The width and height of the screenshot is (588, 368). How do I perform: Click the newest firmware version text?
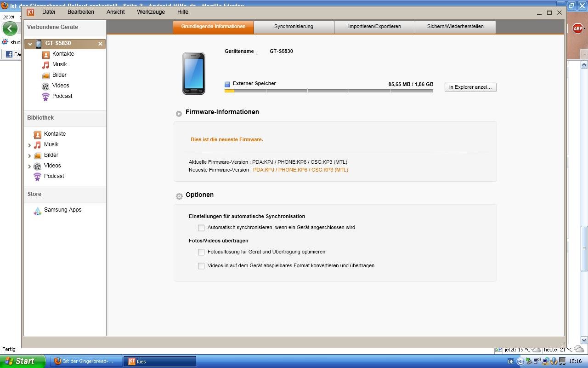tap(300, 170)
